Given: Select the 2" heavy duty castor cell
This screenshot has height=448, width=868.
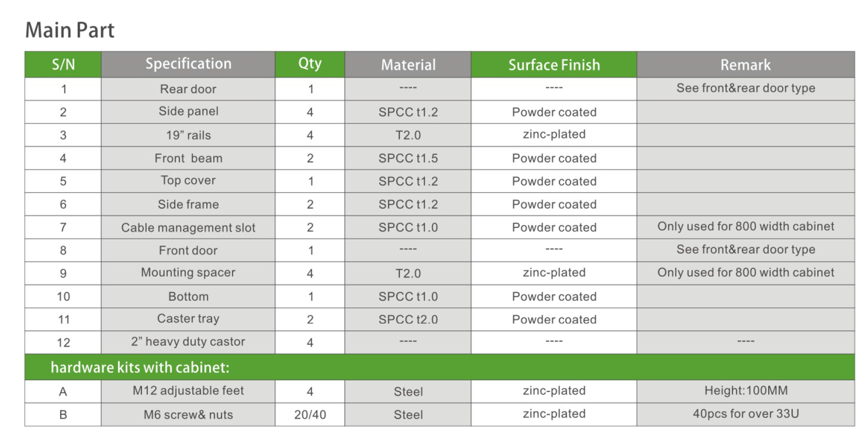Looking at the screenshot, I should (x=188, y=342).
